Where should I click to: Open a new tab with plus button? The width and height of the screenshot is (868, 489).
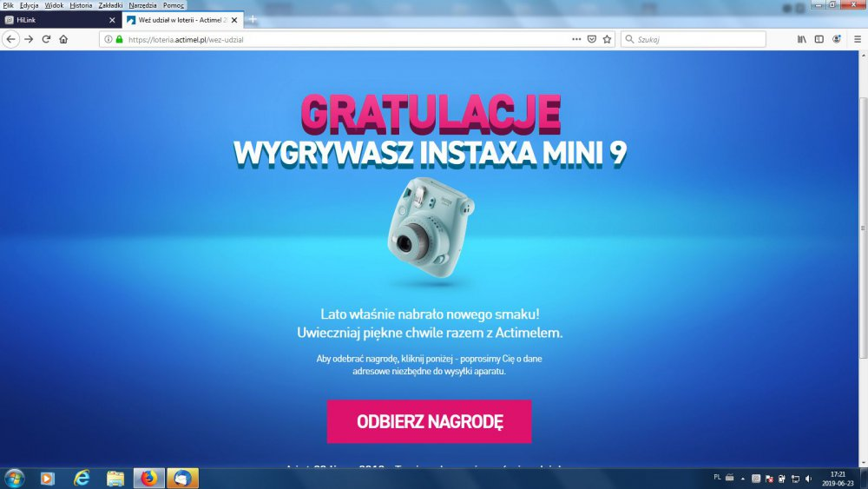click(x=253, y=20)
